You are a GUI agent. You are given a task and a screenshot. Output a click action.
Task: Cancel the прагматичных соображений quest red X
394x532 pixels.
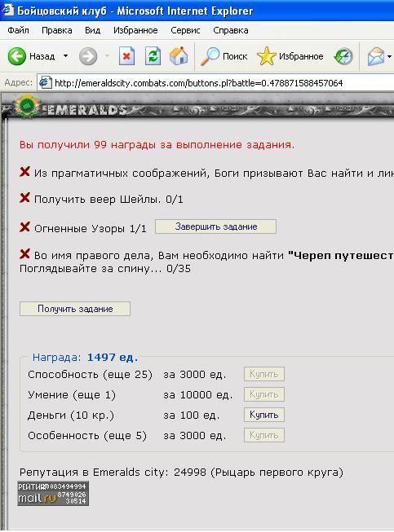(24, 172)
